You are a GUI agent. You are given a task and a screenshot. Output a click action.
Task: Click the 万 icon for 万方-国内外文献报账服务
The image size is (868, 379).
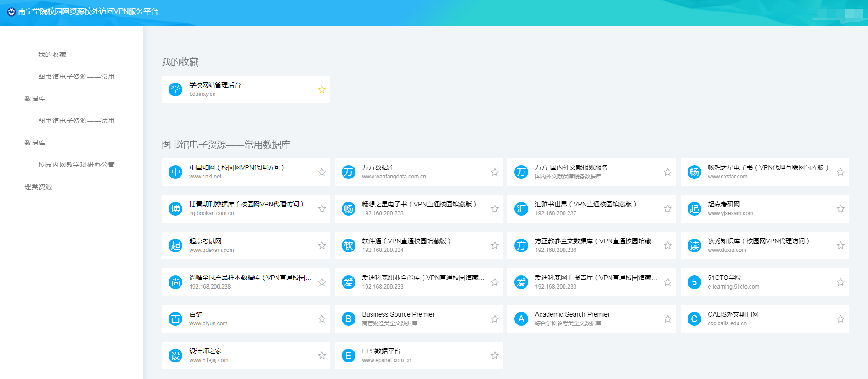tap(521, 172)
